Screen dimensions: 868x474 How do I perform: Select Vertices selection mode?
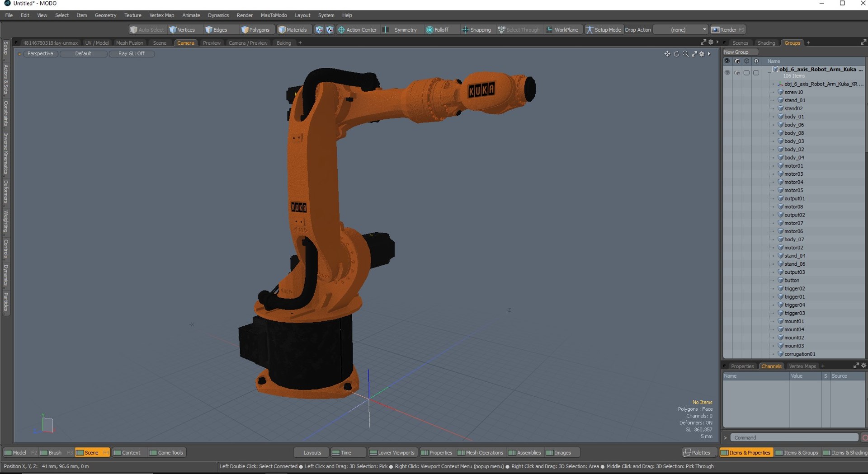click(182, 30)
